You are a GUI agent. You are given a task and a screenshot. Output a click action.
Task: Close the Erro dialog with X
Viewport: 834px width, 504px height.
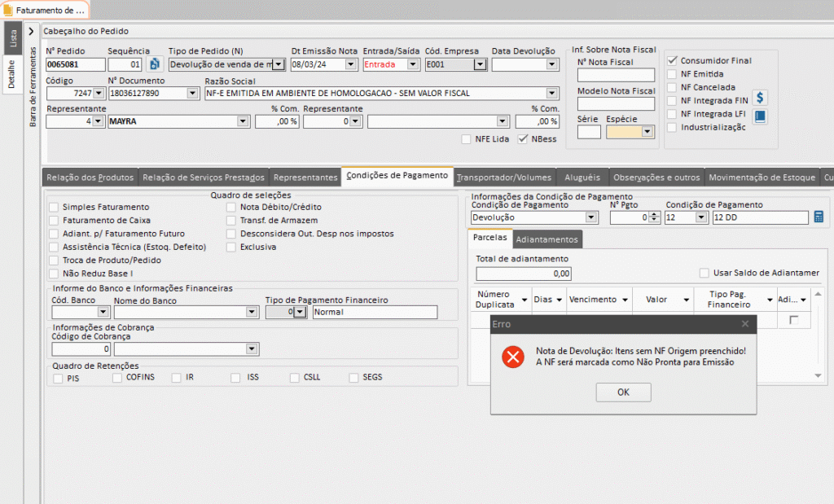(745, 324)
